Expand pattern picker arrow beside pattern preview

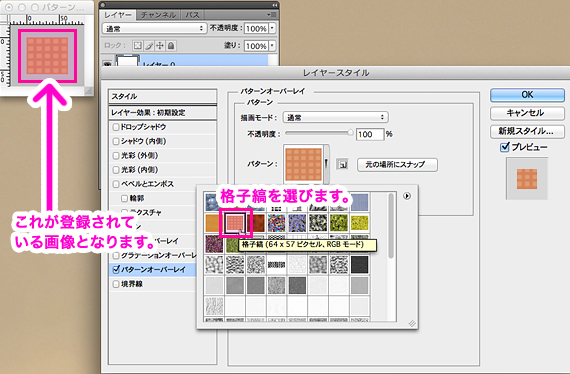coord(326,164)
